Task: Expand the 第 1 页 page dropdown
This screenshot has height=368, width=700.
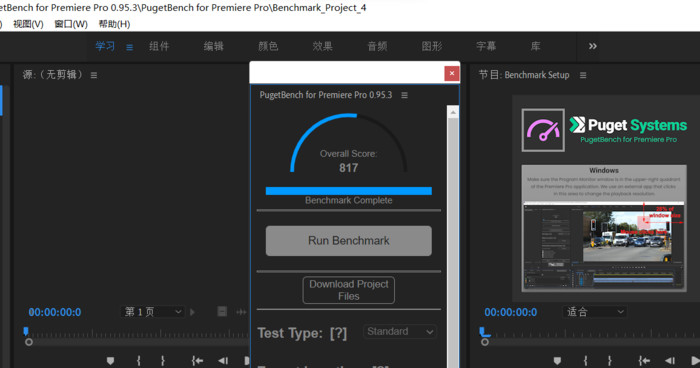Action: tap(153, 312)
